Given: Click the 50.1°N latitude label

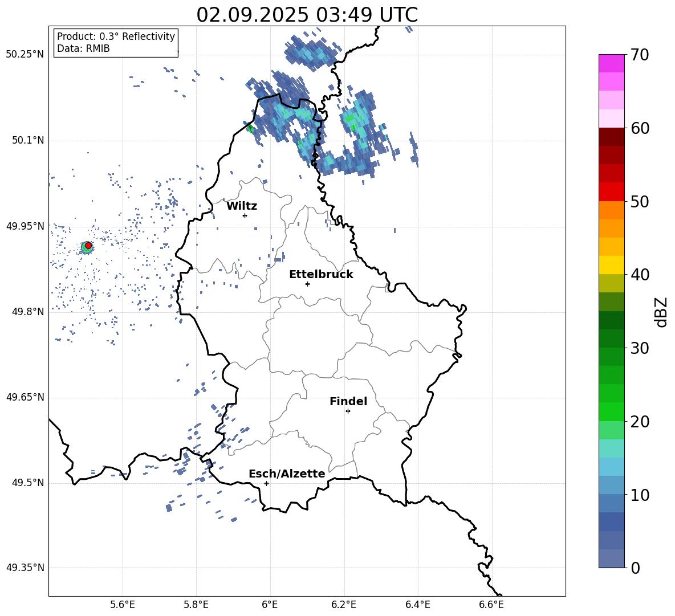Looking at the screenshot, I should (27, 141).
